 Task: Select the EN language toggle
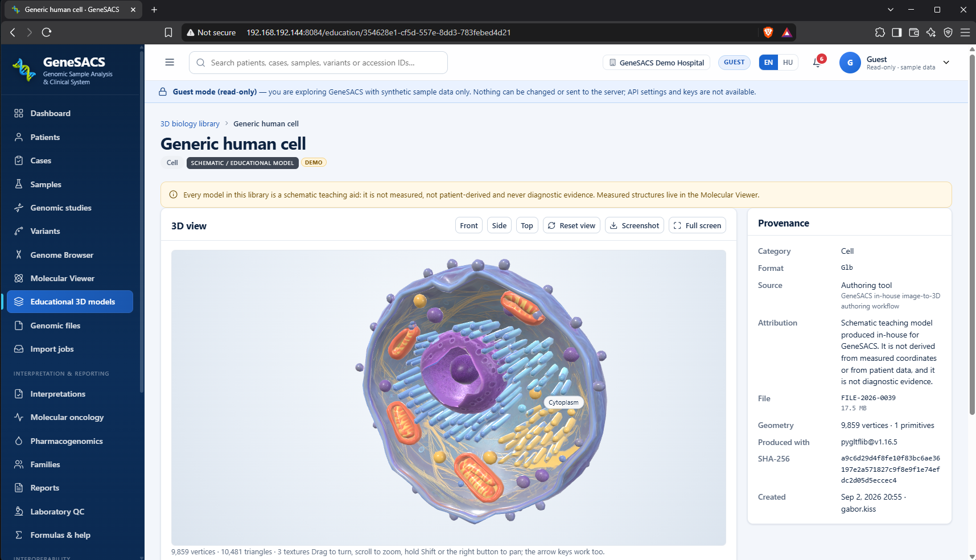pos(768,63)
